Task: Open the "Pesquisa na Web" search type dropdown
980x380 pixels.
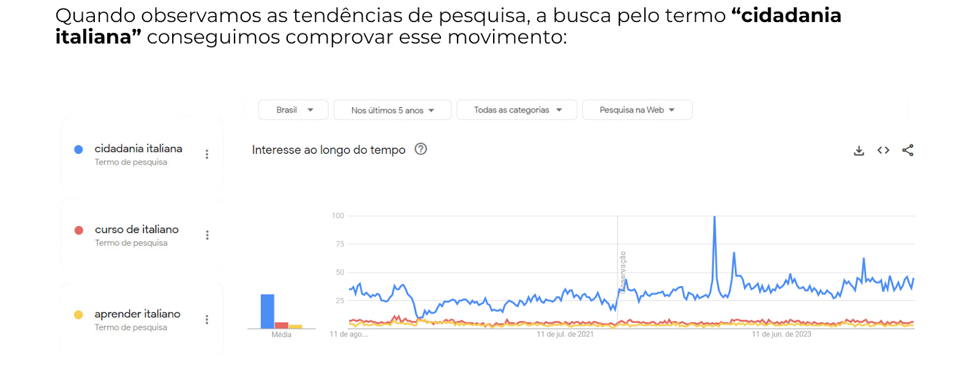Action: click(x=637, y=110)
